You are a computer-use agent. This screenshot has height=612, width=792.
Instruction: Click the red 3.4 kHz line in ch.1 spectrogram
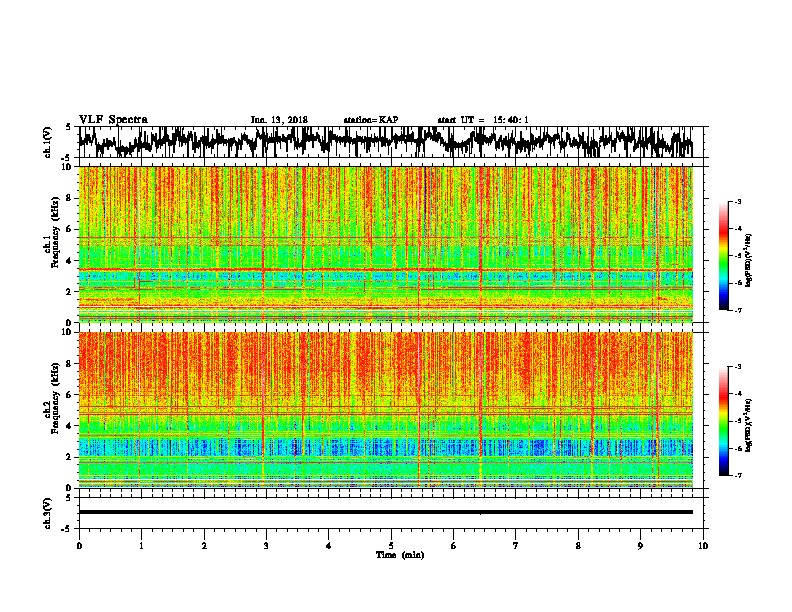coord(386,270)
